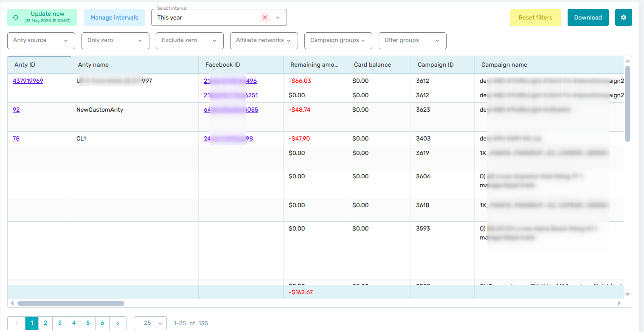Go to pagination page 2
Screen dimensions: 644x332
click(45, 323)
